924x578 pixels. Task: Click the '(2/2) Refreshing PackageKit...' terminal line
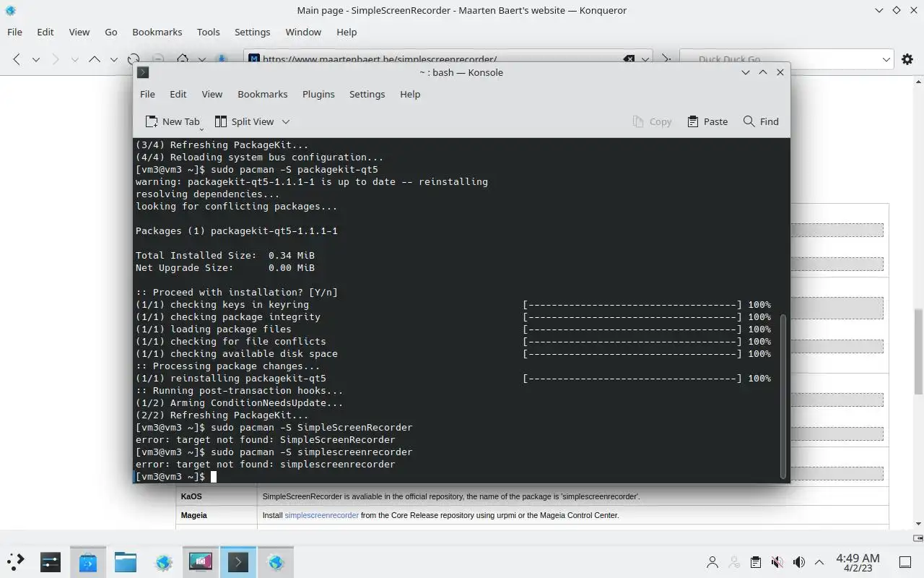coord(222,415)
